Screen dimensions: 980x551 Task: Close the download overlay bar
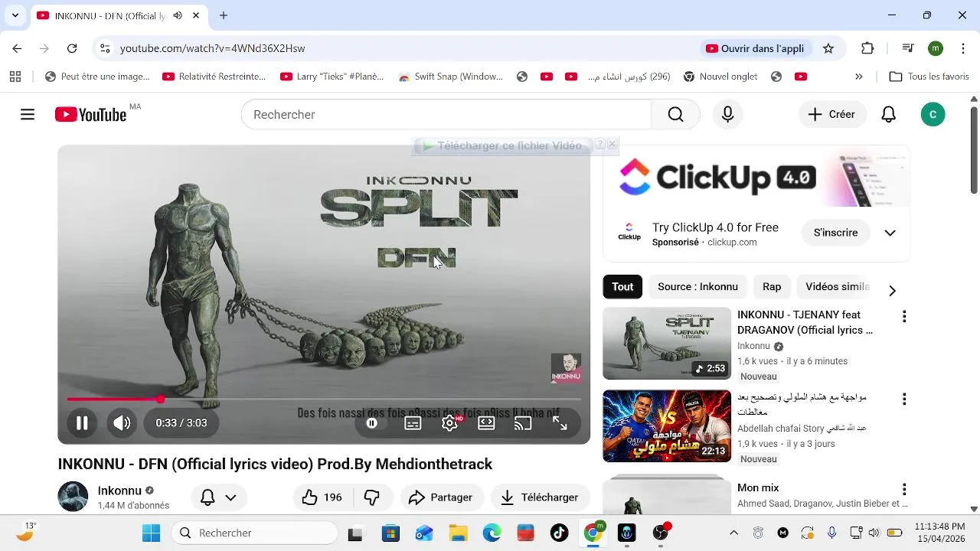click(612, 145)
